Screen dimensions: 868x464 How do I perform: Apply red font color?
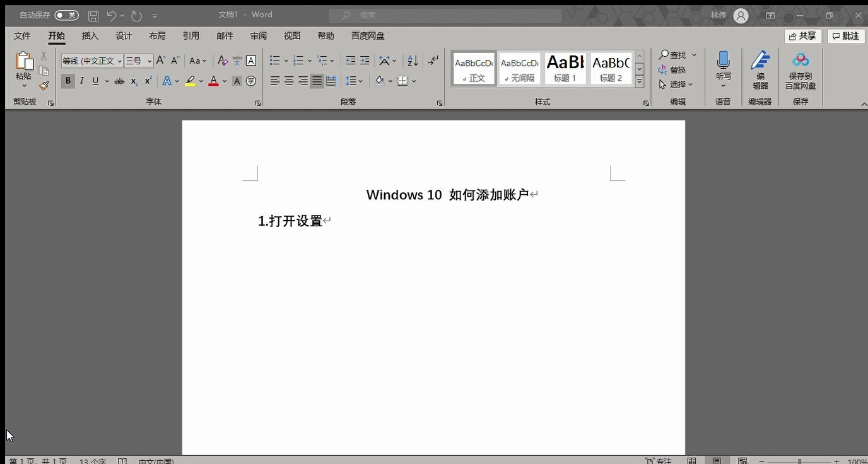click(x=213, y=81)
